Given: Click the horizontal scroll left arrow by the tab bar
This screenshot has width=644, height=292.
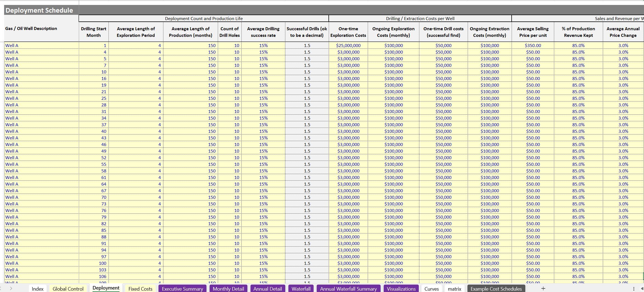Looking at the screenshot, I should pyautogui.click(x=642, y=289).
